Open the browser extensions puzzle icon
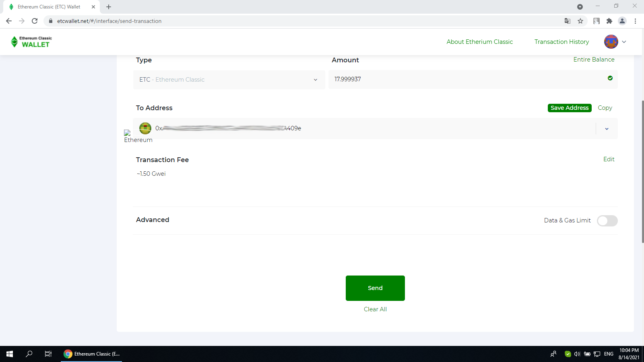Viewport: 644px width, 362px height. tap(610, 21)
